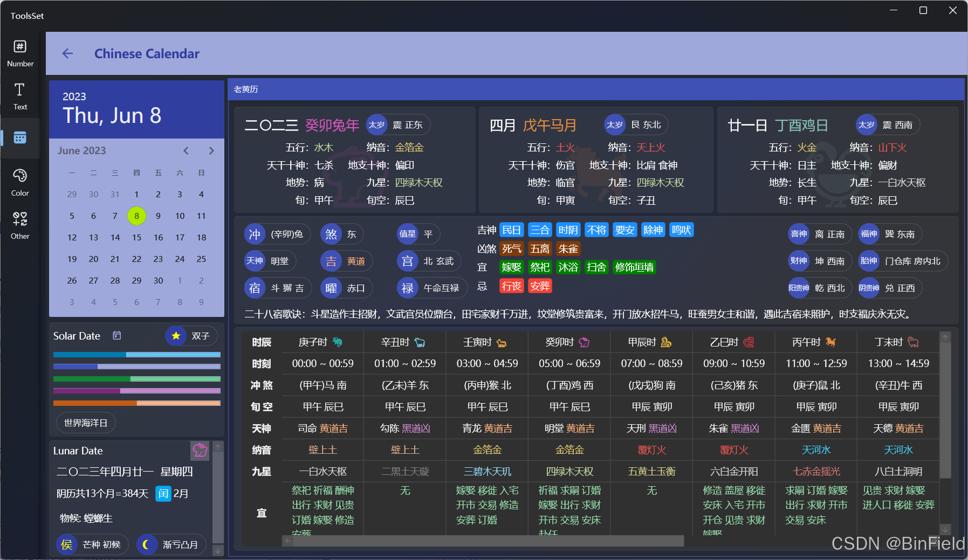Click the 曜 circle icon beside 赤口

(x=331, y=288)
